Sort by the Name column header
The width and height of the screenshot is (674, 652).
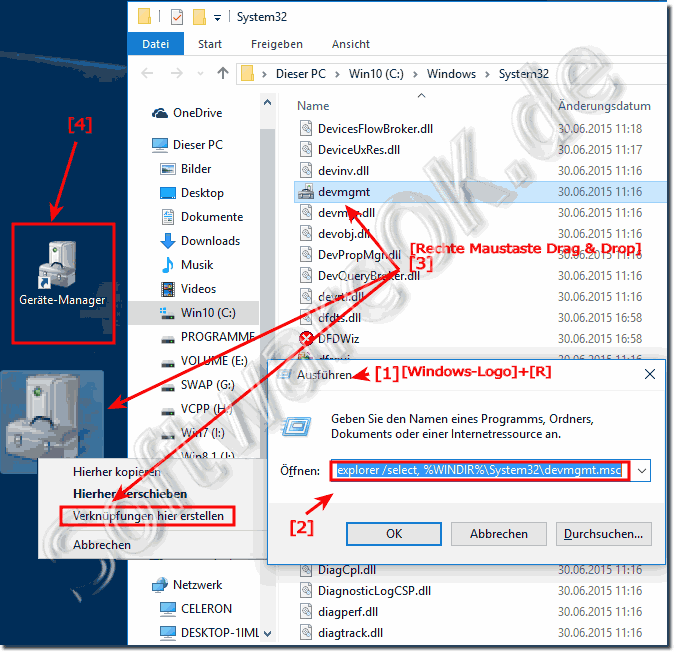point(313,106)
